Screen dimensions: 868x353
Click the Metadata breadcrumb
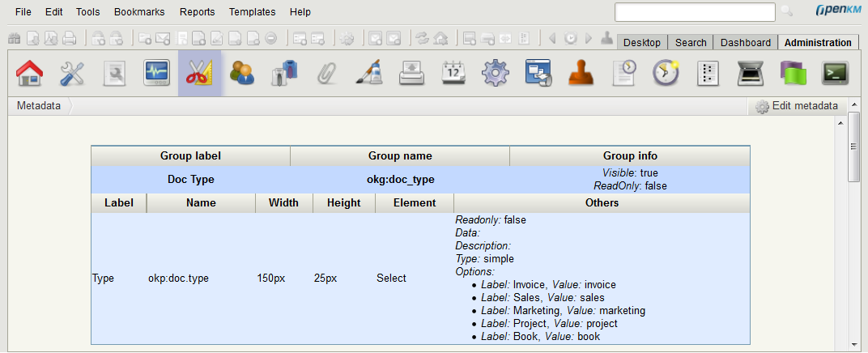[39, 106]
